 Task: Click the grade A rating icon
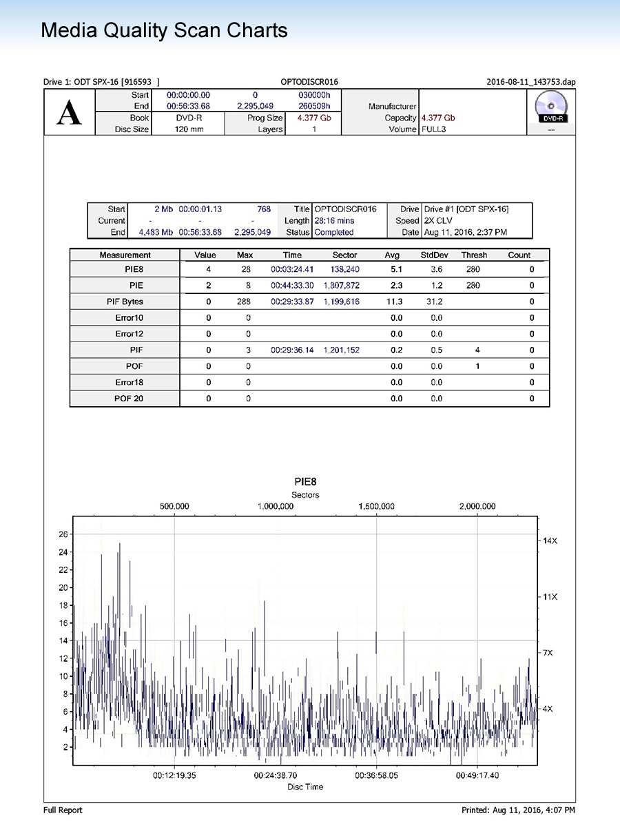(x=69, y=112)
